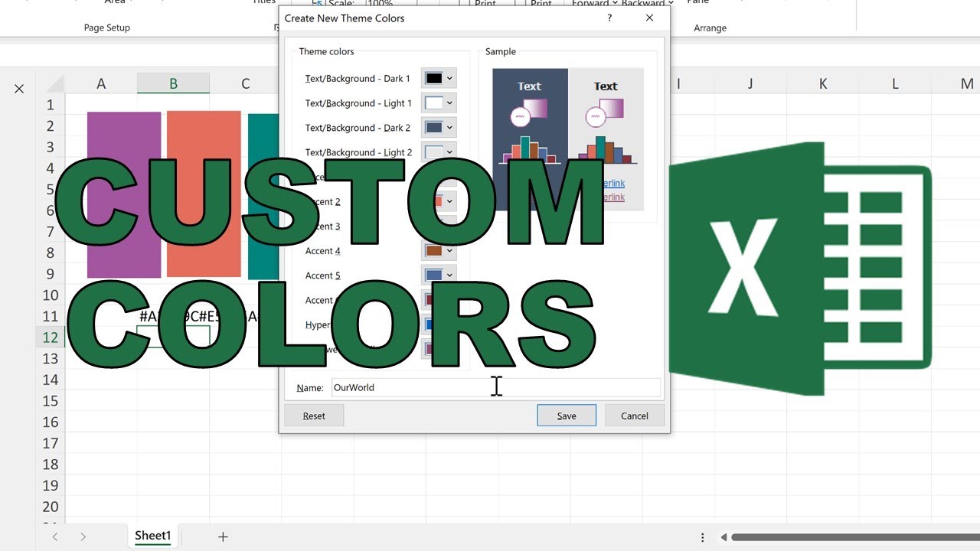The height and width of the screenshot is (551, 980).
Task: Click the three-dot handle beside the horizontal scrollbar
Action: pyautogui.click(x=703, y=537)
